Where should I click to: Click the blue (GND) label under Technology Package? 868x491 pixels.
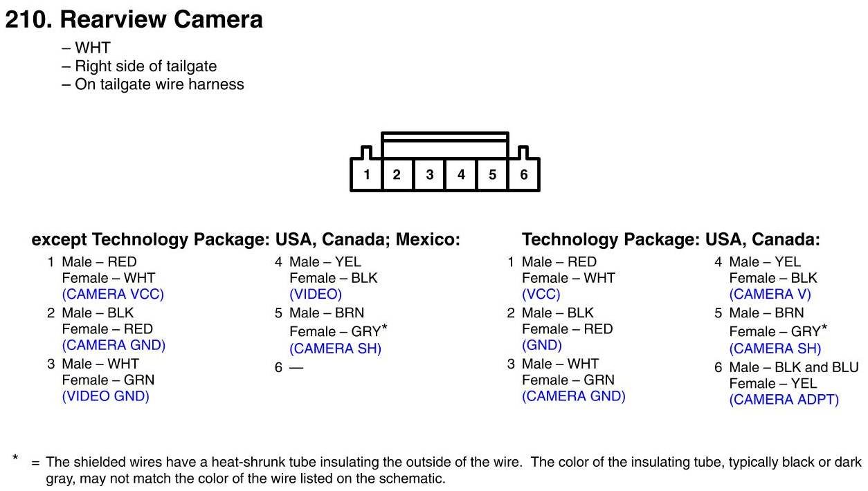tap(541, 345)
